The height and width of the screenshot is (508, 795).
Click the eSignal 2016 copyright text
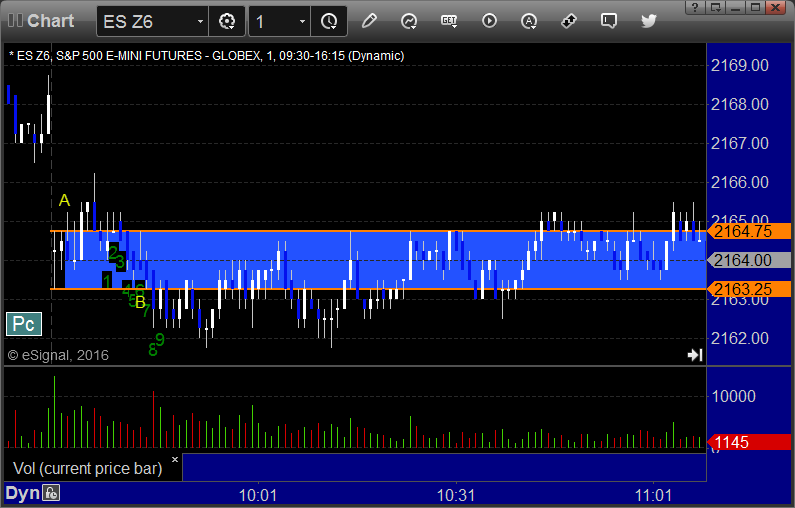pyautogui.click(x=58, y=355)
